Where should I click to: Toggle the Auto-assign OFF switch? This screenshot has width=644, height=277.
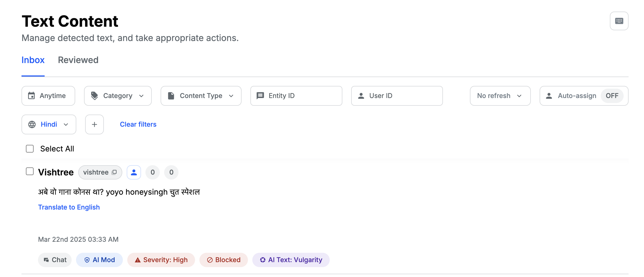point(612,96)
